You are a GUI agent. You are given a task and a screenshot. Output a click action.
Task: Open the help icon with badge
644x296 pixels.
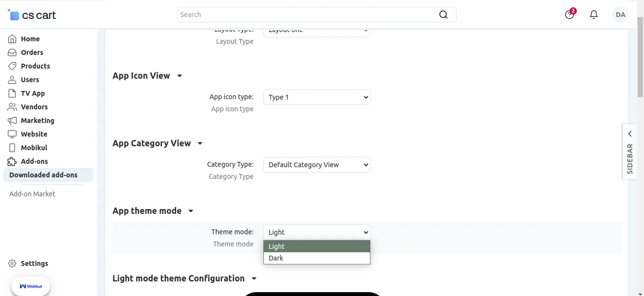(x=569, y=15)
